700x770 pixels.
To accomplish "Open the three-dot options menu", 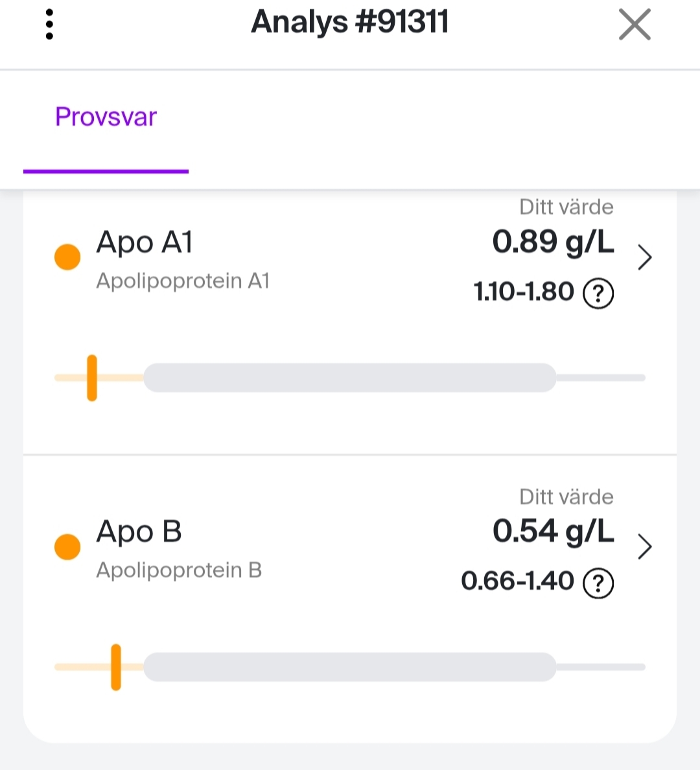I will click(49, 25).
